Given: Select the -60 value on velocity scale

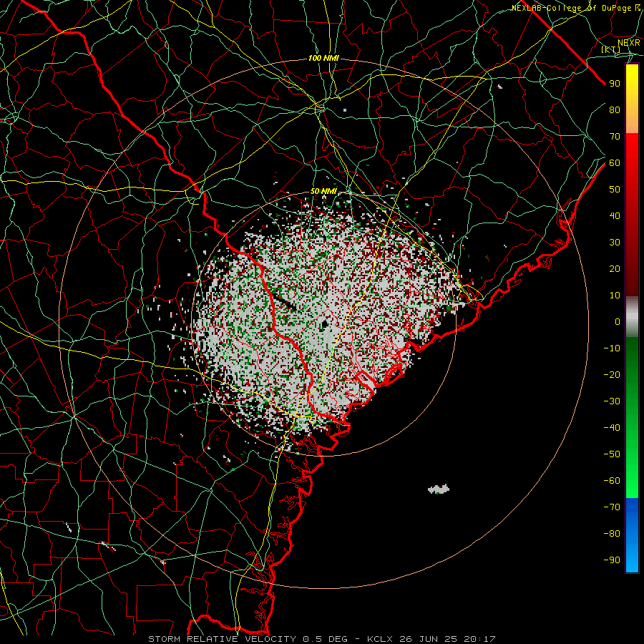Looking at the screenshot, I should tap(612, 481).
